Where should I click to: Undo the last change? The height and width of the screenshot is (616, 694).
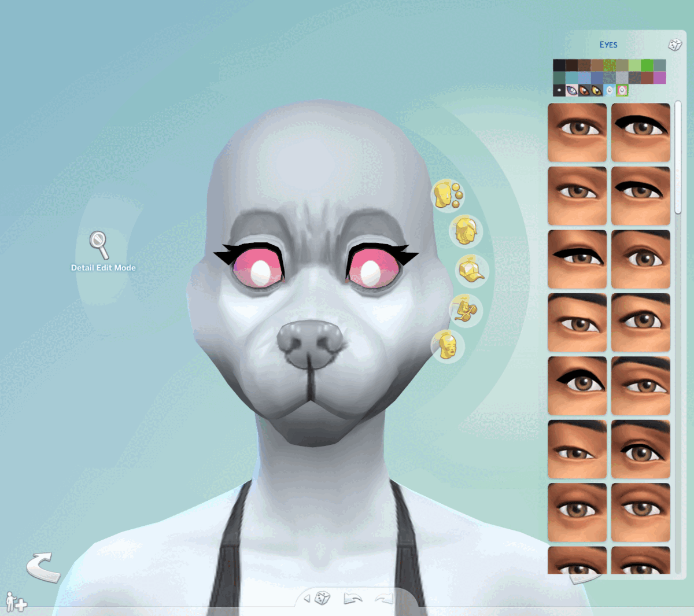point(353,598)
